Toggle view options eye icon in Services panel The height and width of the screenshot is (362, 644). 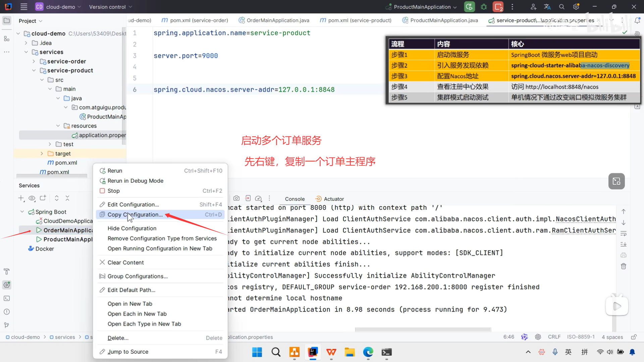click(32, 198)
